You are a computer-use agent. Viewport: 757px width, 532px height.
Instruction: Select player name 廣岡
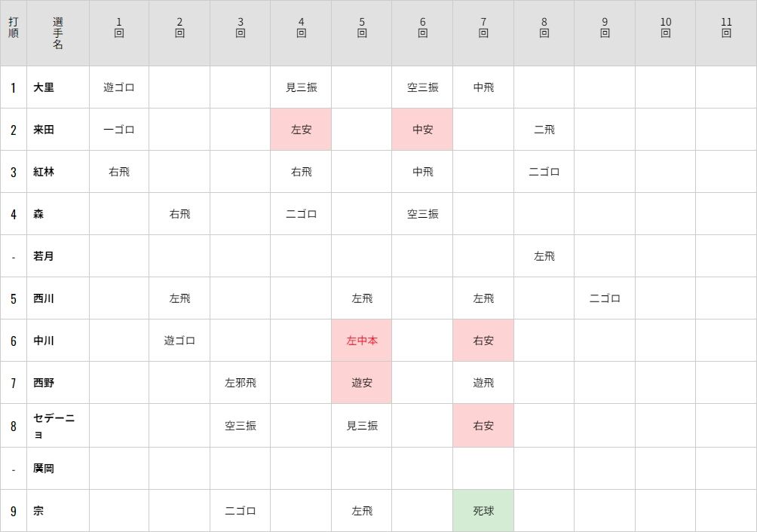pyautogui.click(x=44, y=469)
